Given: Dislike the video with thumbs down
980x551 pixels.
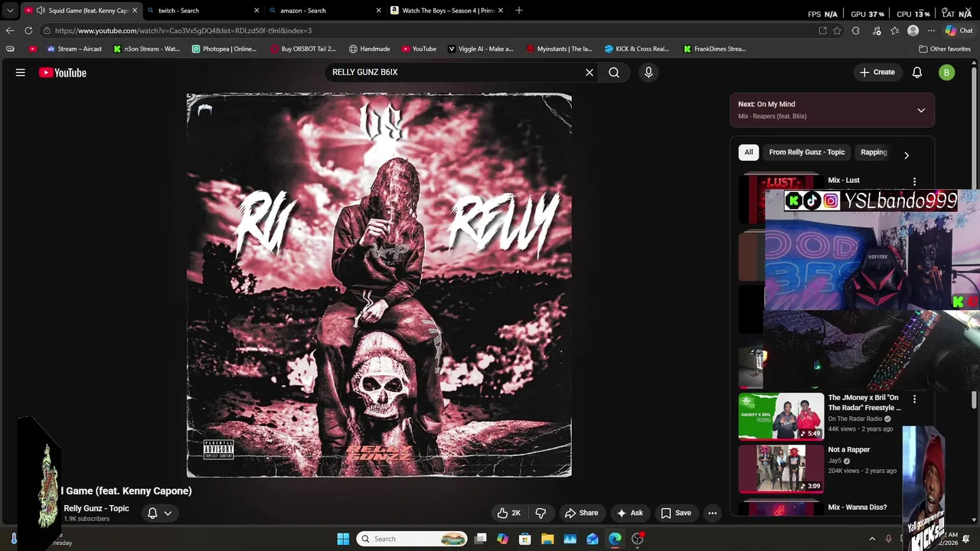Looking at the screenshot, I should pyautogui.click(x=541, y=514).
